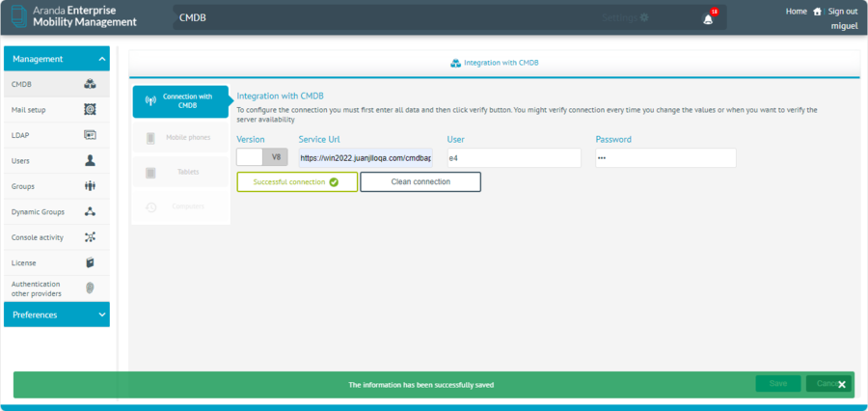This screenshot has width=868, height=411.
Task: Dismiss the success notification with X
Action: (x=842, y=384)
